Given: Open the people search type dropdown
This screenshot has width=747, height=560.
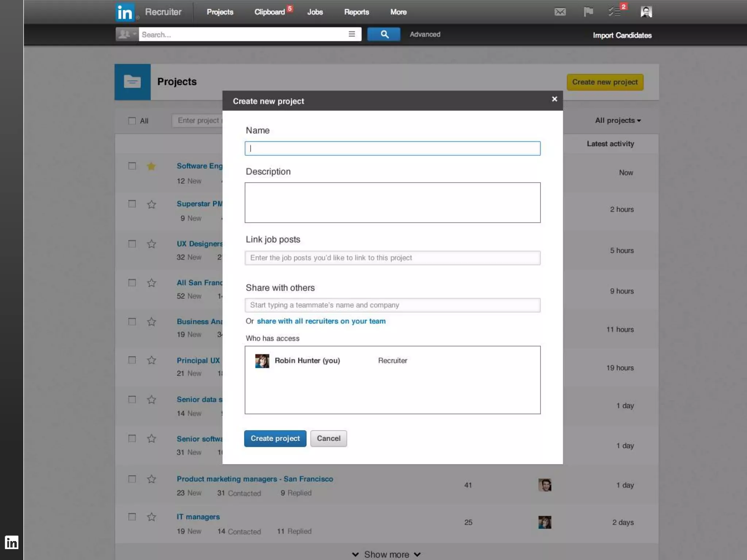Looking at the screenshot, I should [127, 34].
